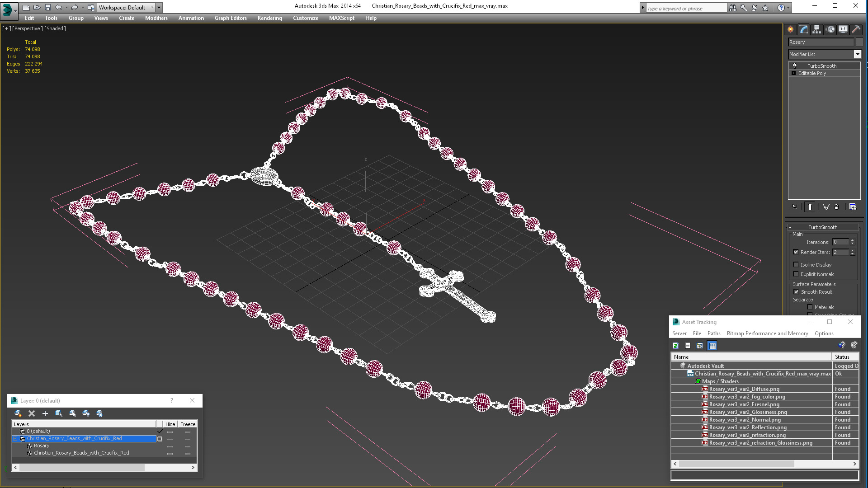Open the Motion panel tab
This screenshot has height=488, width=868.
coord(830,29)
